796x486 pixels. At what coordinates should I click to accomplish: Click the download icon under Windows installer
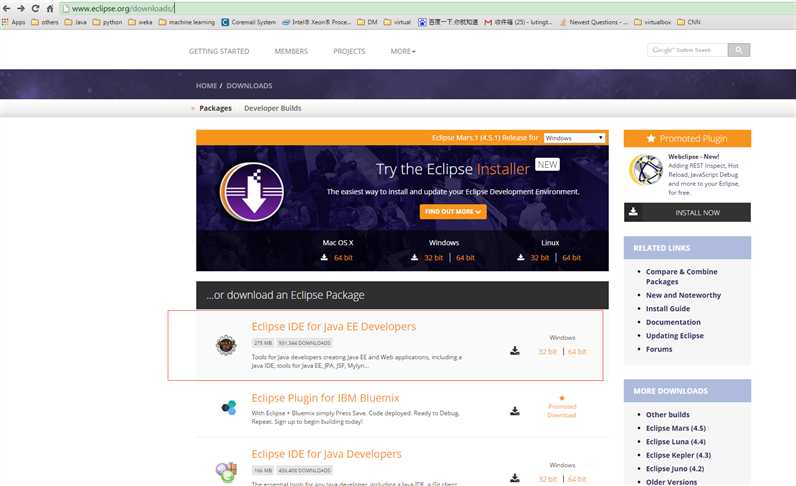click(414, 257)
